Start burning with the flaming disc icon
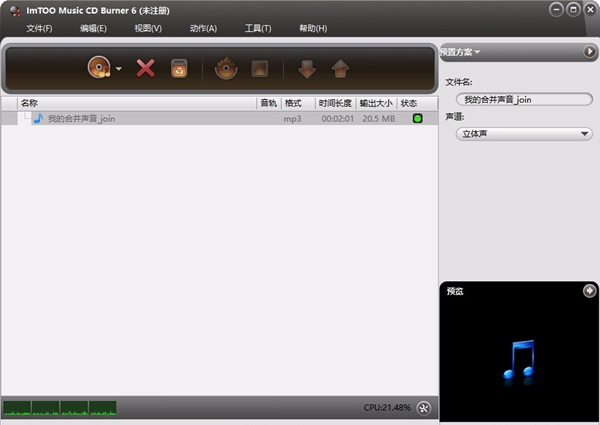Image resolution: width=600 pixels, height=425 pixels. point(226,68)
